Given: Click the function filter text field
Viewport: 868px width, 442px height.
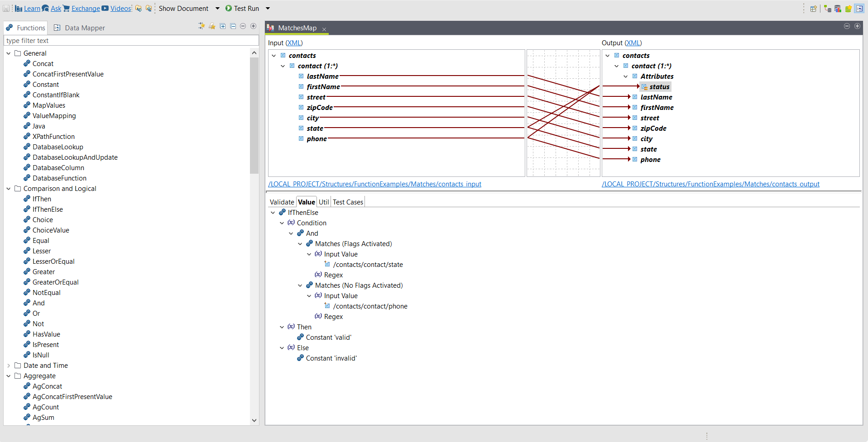Looking at the screenshot, I should [131, 41].
